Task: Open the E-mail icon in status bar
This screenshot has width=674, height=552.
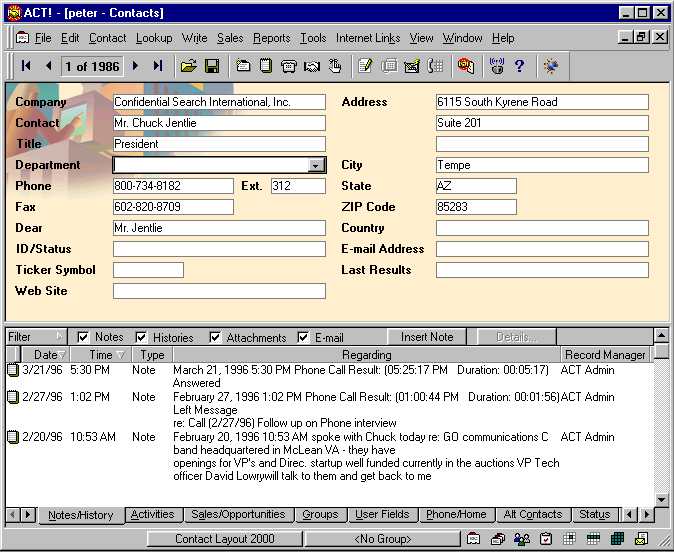Action: pos(641,538)
